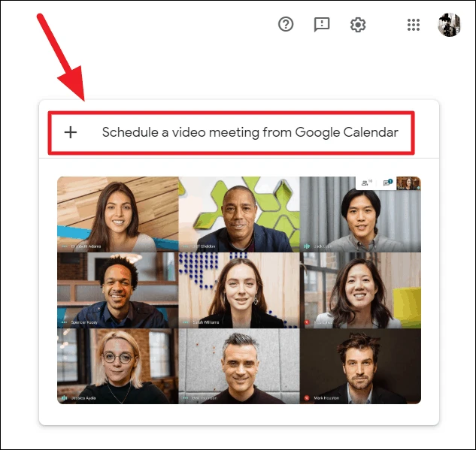Open Settings via the gear icon
This screenshot has width=476, height=450.
coord(358,25)
